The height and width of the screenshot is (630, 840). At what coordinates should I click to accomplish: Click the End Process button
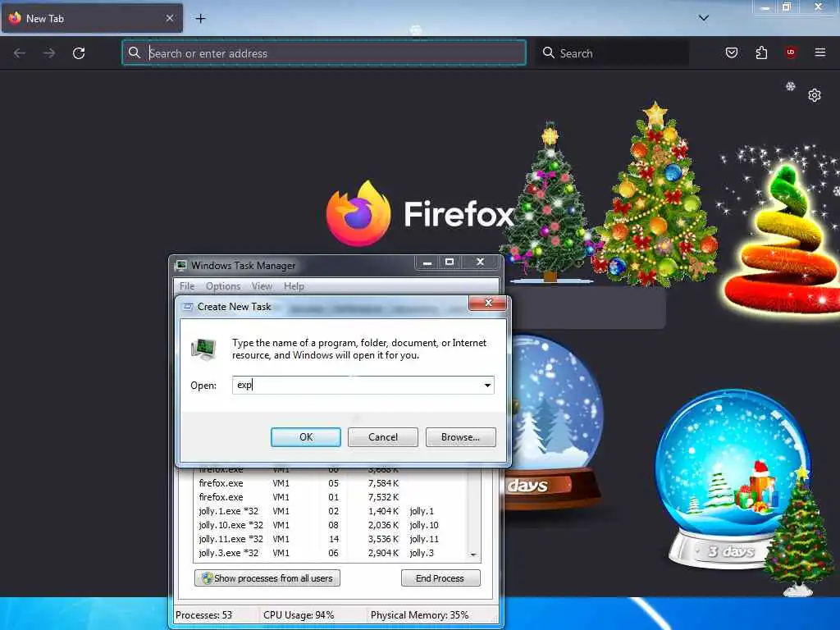click(441, 578)
